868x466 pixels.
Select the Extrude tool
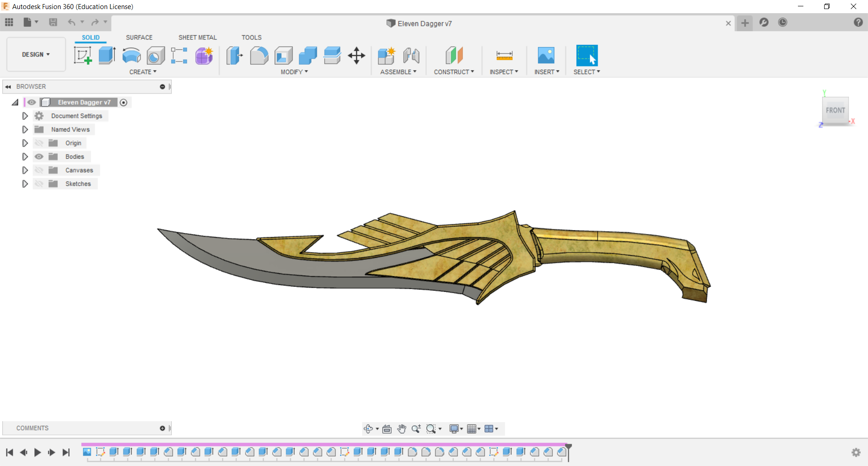pos(107,56)
